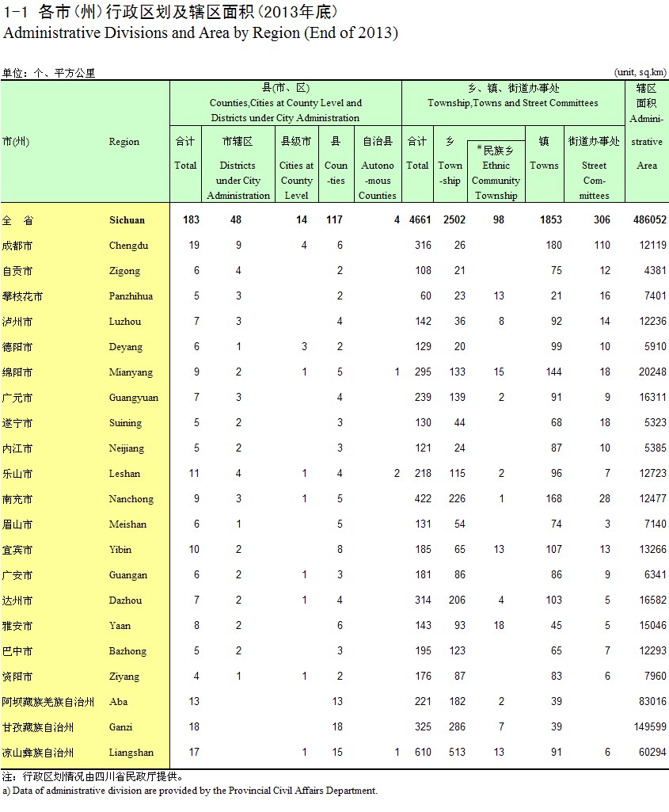The height and width of the screenshot is (812, 669).
Task: Click 阿坝藏族羌族自治州 row label
Action: click(x=48, y=702)
